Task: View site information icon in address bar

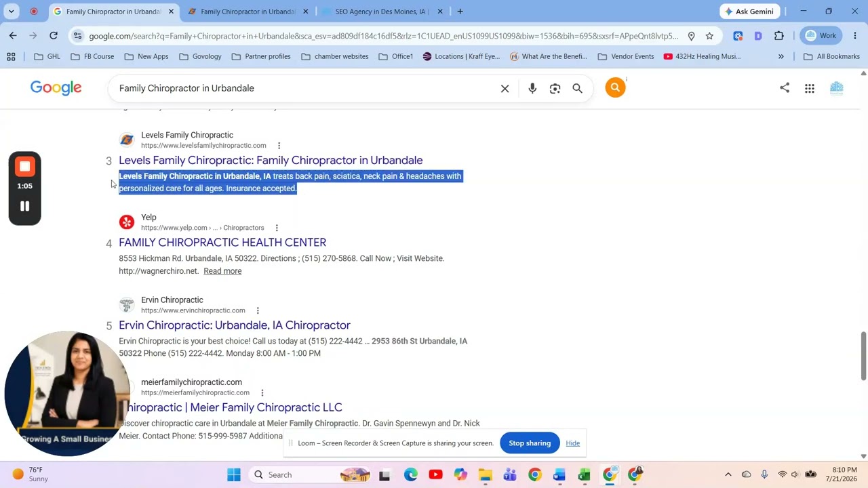Action: click(x=78, y=36)
